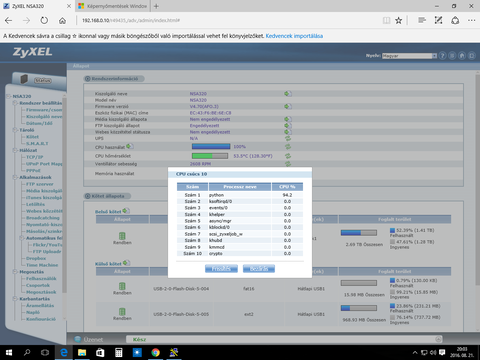Click the help question mark icon

pos(442,56)
